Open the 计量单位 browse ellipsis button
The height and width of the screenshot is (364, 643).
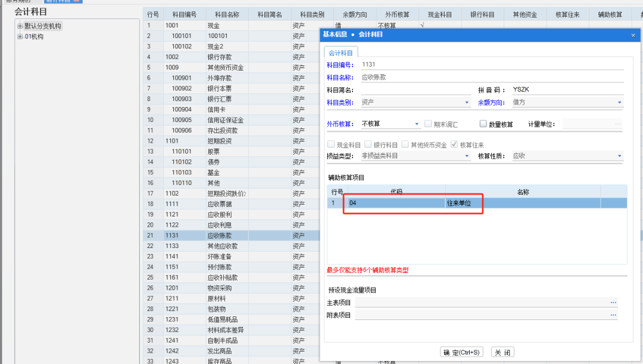618,124
